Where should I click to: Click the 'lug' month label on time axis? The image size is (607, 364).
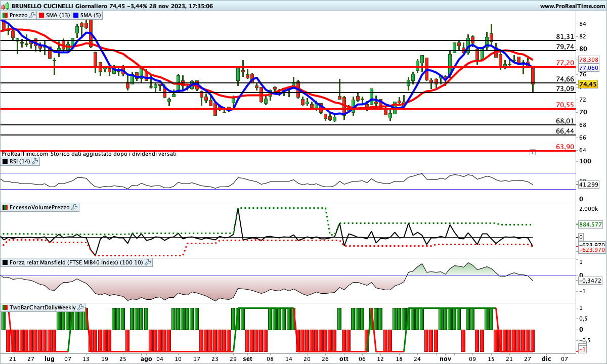(x=50, y=358)
